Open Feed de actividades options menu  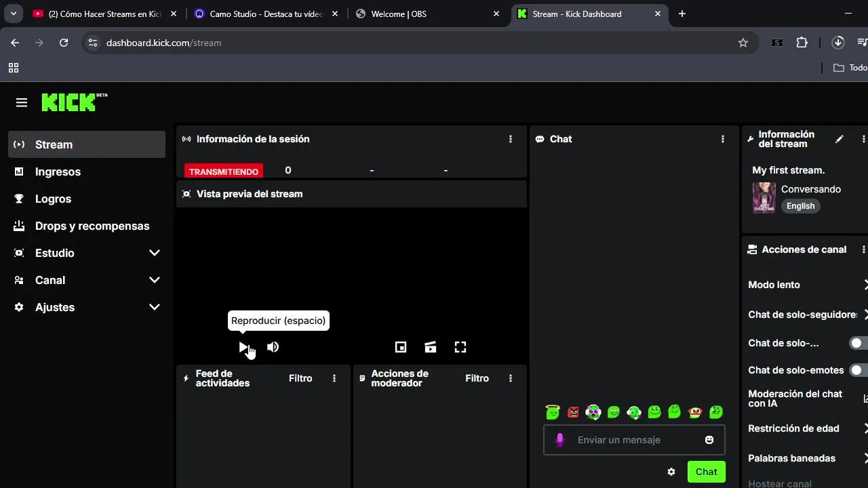334,378
